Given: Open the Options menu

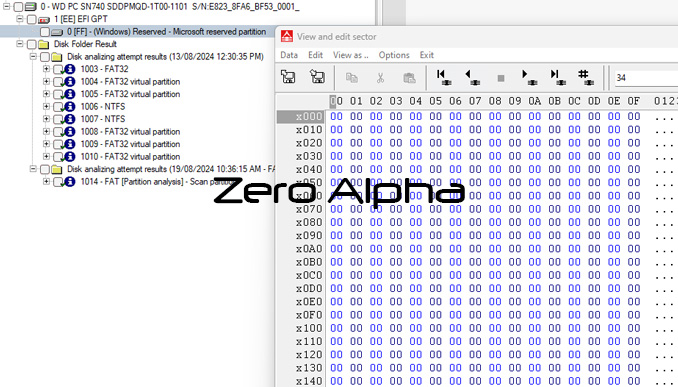Looking at the screenshot, I should point(394,55).
